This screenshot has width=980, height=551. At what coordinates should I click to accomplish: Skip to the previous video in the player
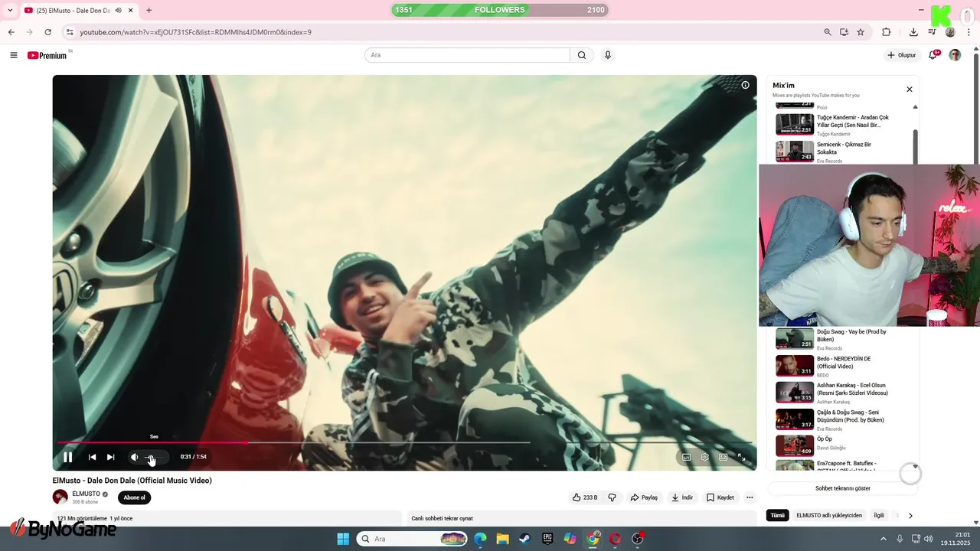click(x=92, y=457)
